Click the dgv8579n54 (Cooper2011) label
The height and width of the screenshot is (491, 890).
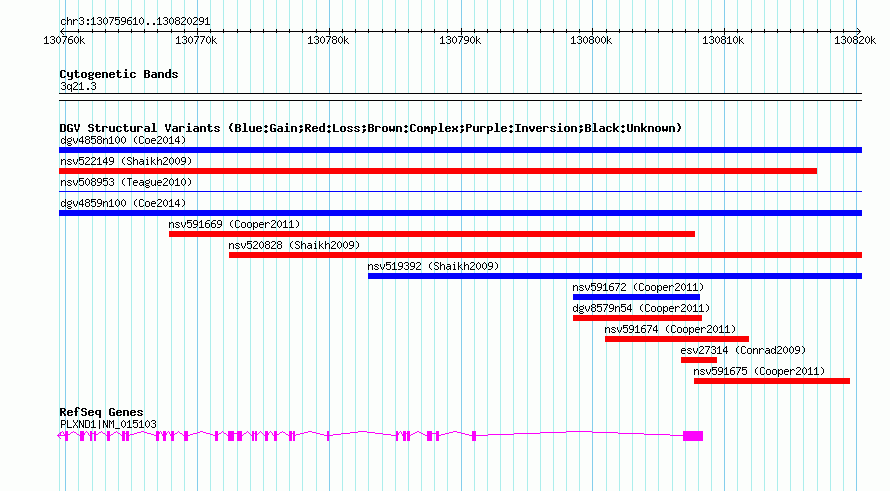tap(641, 308)
